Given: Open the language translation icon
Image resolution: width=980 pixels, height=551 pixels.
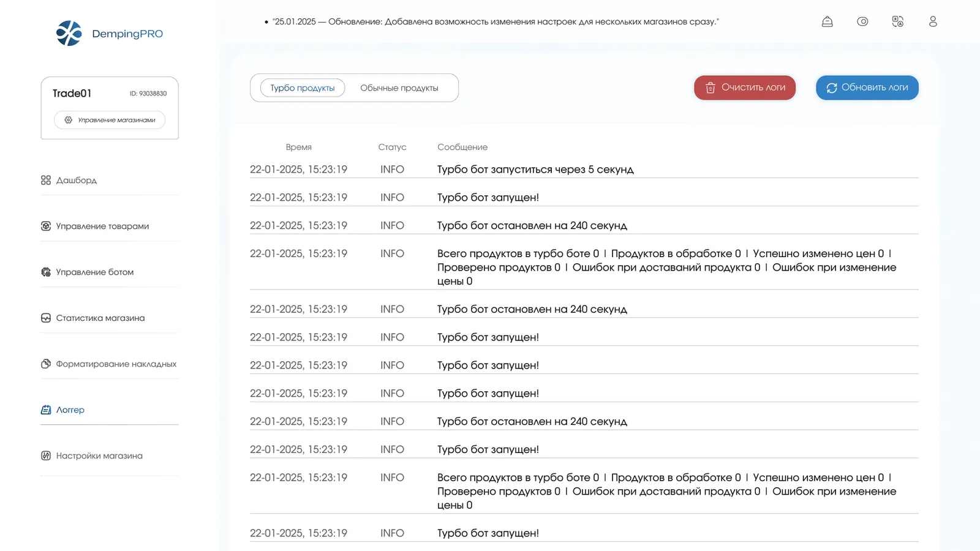Looking at the screenshot, I should pyautogui.click(x=898, y=21).
